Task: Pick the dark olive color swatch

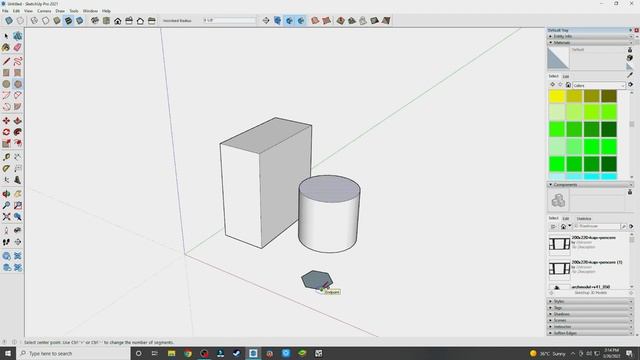Action: [609, 96]
